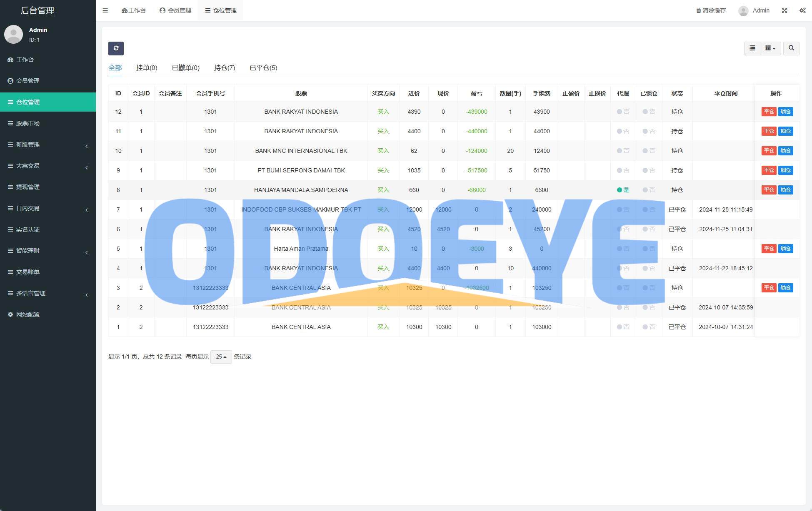Open 工作台 in the sidebar
This screenshot has width=812, height=511.
pyautogui.click(x=48, y=60)
